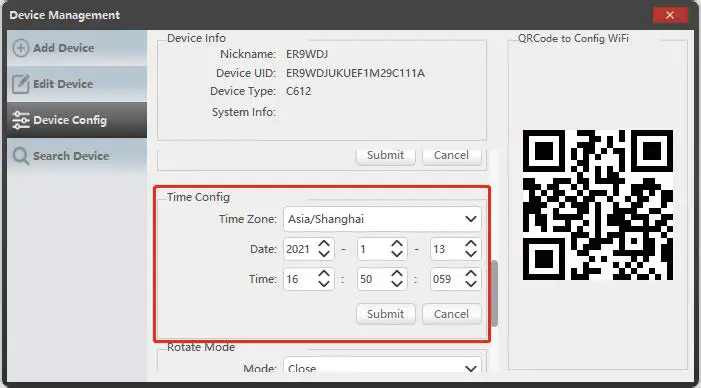Click the Device Type value C612
Image resolution: width=701 pixels, height=388 pixels.
coord(299,91)
